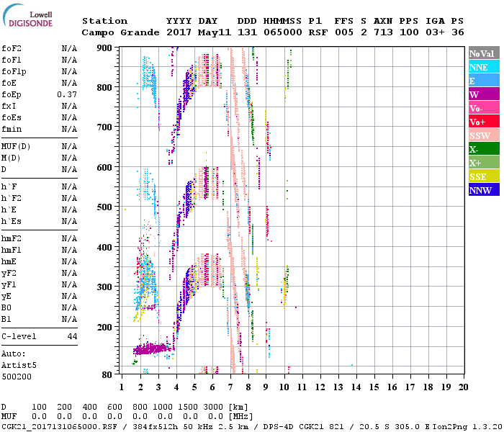504x432 pixels.
Task: Click the Campo Grande station name
Action: point(120,32)
